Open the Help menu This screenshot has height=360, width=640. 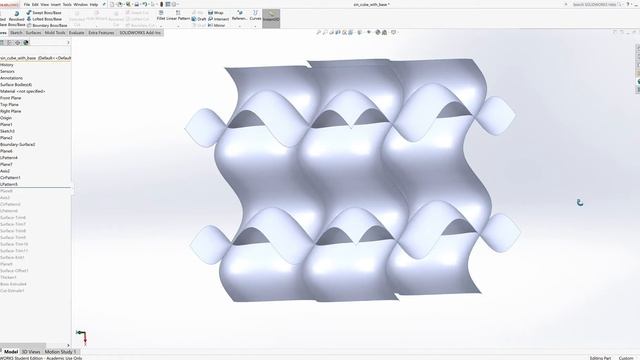coord(94,4)
